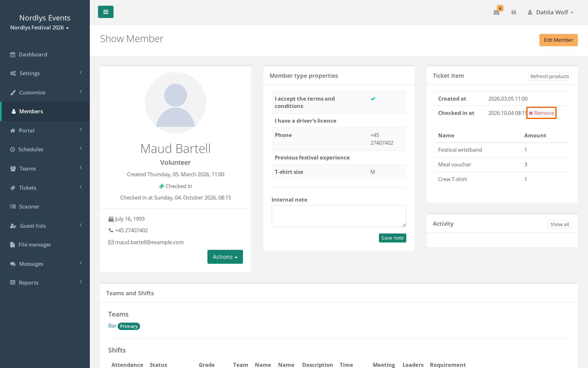Save the internal note

point(392,238)
